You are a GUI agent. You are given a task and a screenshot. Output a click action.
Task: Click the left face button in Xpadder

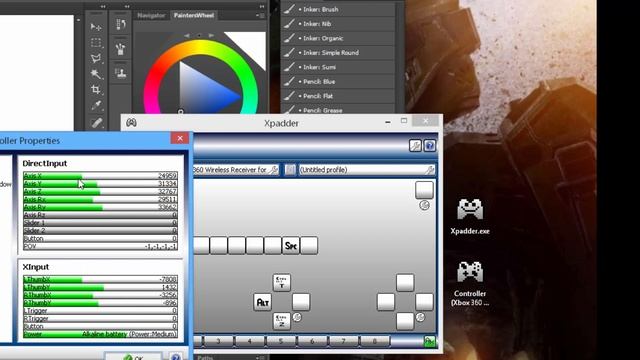pyautogui.click(x=386, y=302)
